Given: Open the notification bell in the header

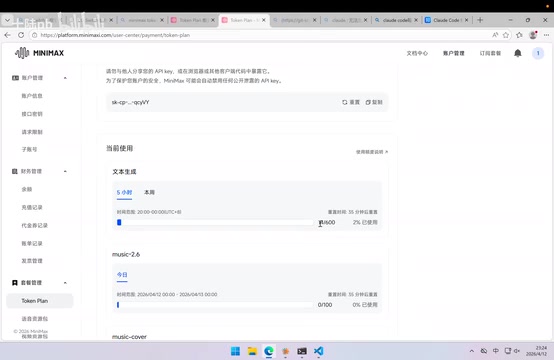Looking at the screenshot, I should pos(518,53).
